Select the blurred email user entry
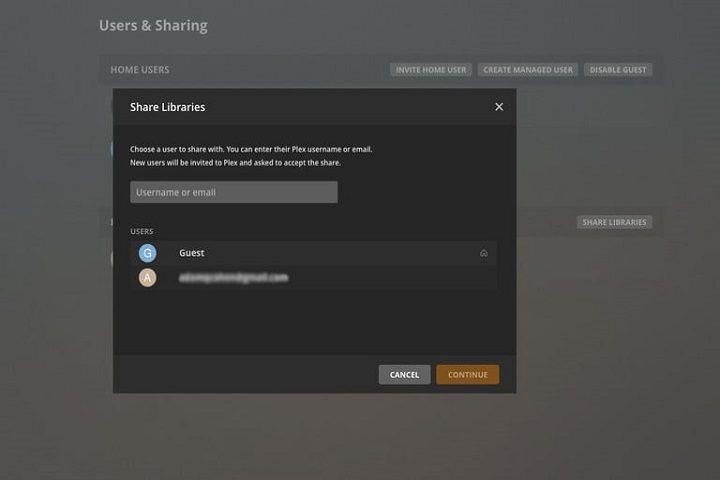This screenshot has height=480, width=720. [234, 277]
